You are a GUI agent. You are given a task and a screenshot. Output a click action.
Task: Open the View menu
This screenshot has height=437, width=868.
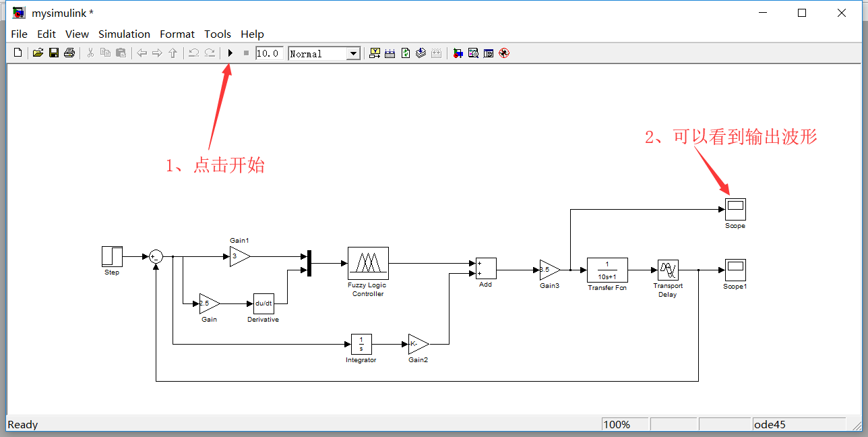(77, 34)
